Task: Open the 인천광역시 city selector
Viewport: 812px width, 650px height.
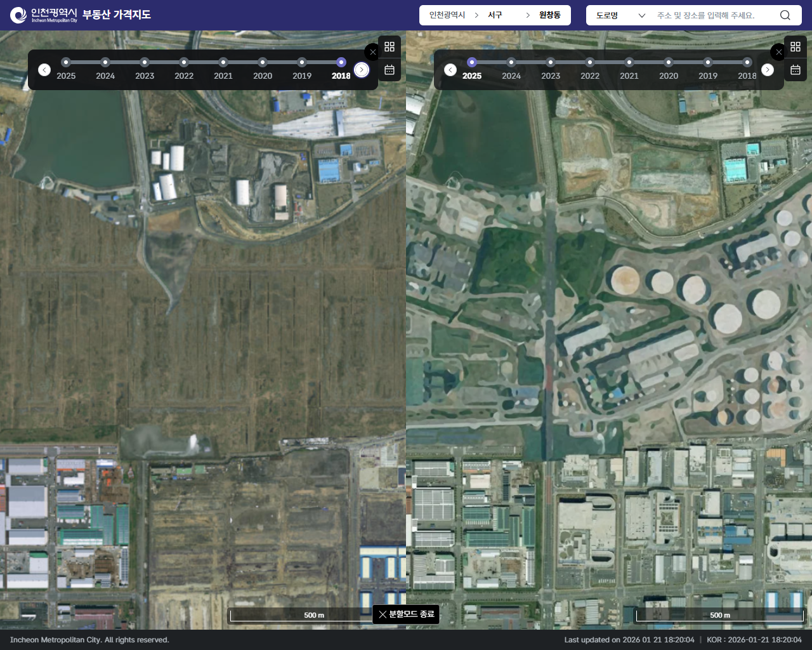Action: click(447, 15)
